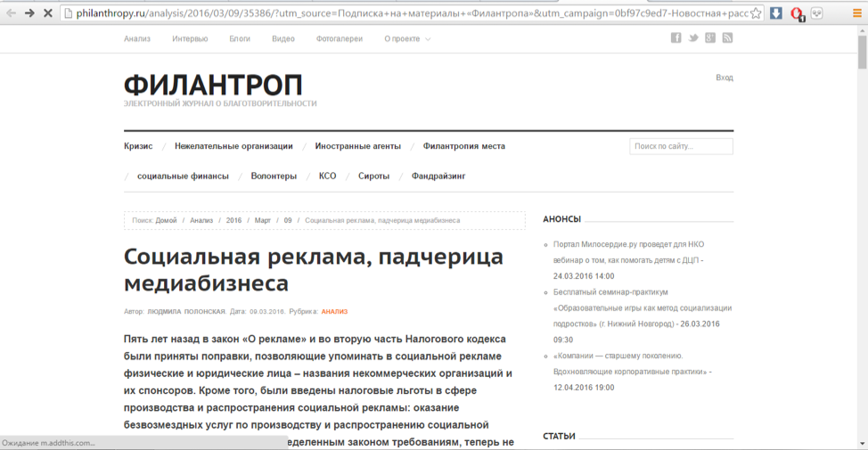
Task: Click '2016' breadcrumb link
Action: (x=233, y=220)
